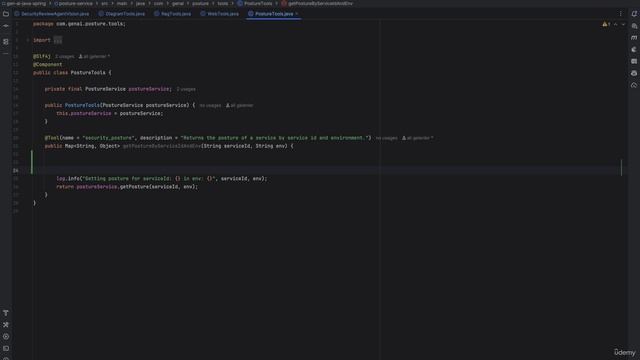Open the Build hammer tool window
This screenshot has height=360, width=640.
(x=6, y=313)
